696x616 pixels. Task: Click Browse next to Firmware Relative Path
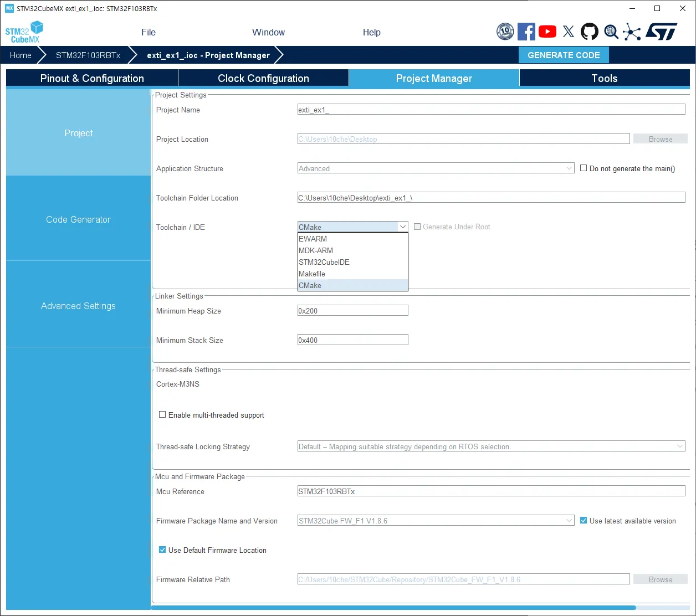click(661, 579)
